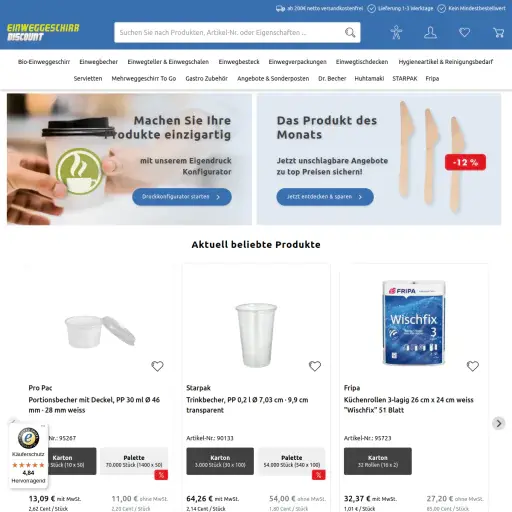Open Trusted Shops Käuferschutz rating badge
Viewport: 512px width, 512px height.
tap(28, 456)
